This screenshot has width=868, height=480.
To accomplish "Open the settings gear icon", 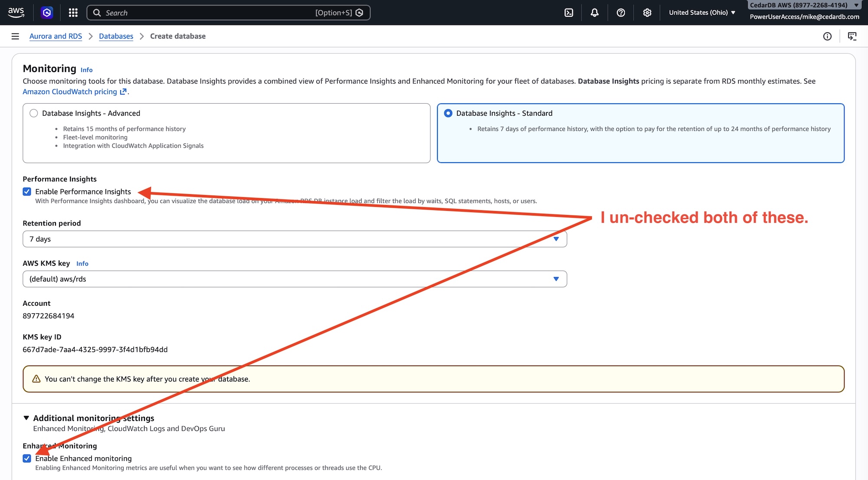I will coord(647,13).
